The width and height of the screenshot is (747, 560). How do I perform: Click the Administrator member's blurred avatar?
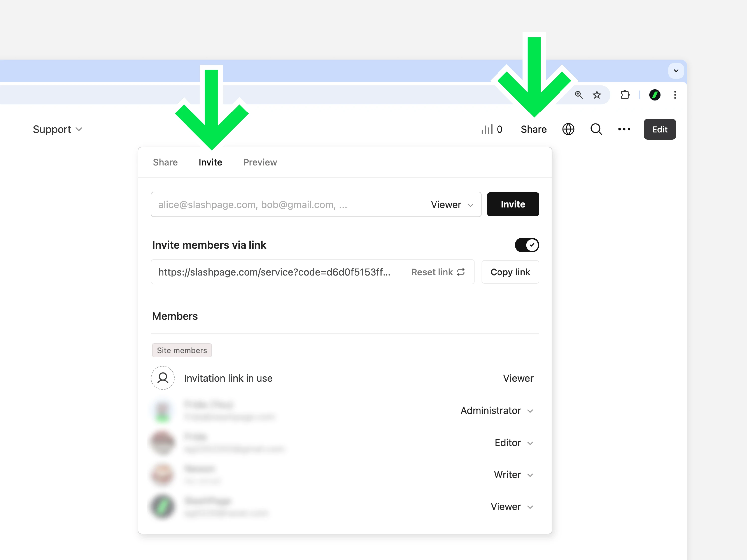(163, 410)
